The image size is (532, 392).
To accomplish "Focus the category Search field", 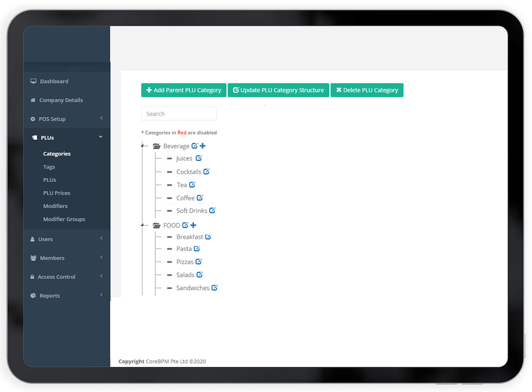I will click(179, 114).
